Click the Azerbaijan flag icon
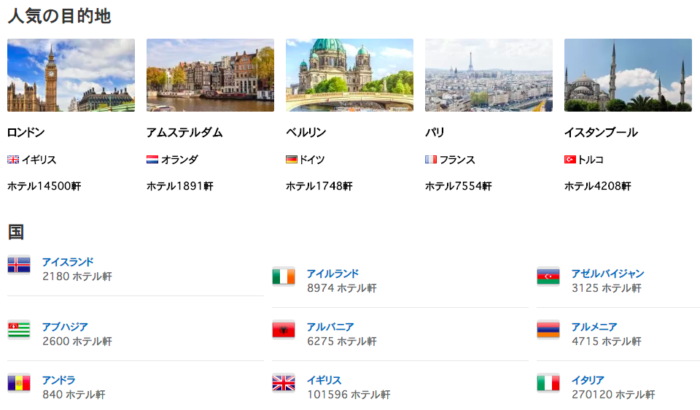The image size is (700, 410). click(x=548, y=276)
